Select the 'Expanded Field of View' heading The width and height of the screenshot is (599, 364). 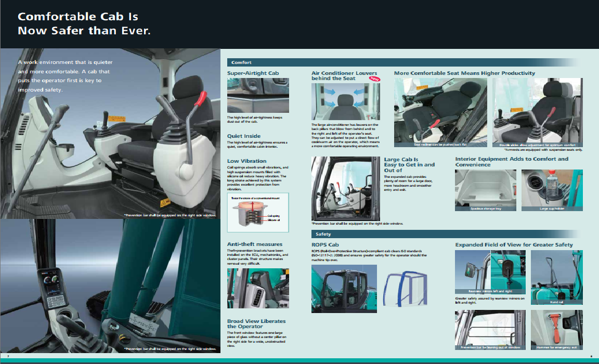click(x=514, y=245)
